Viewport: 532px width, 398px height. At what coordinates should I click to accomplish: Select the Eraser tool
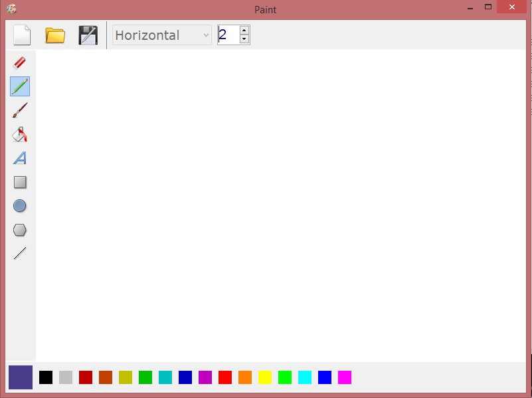click(19, 62)
